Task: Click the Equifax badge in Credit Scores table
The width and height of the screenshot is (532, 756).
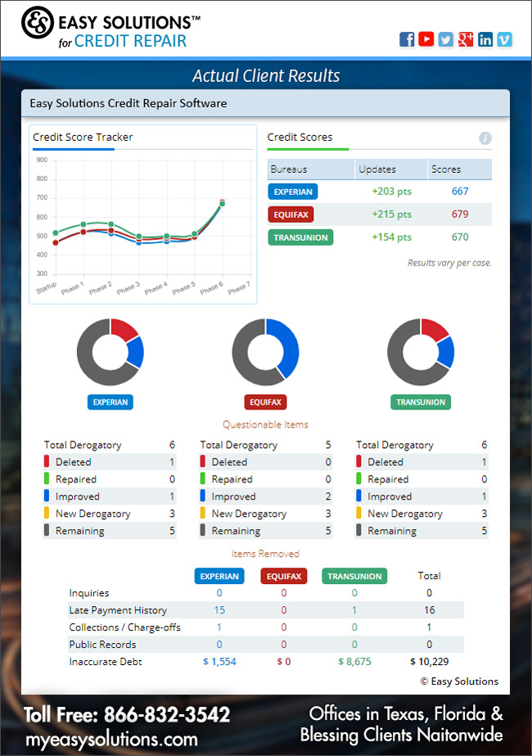Action: point(291,215)
